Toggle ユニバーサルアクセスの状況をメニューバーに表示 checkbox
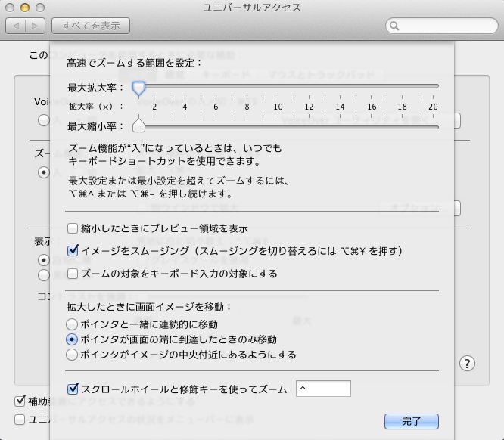Viewport: 504px width, 440px height. point(20,419)
